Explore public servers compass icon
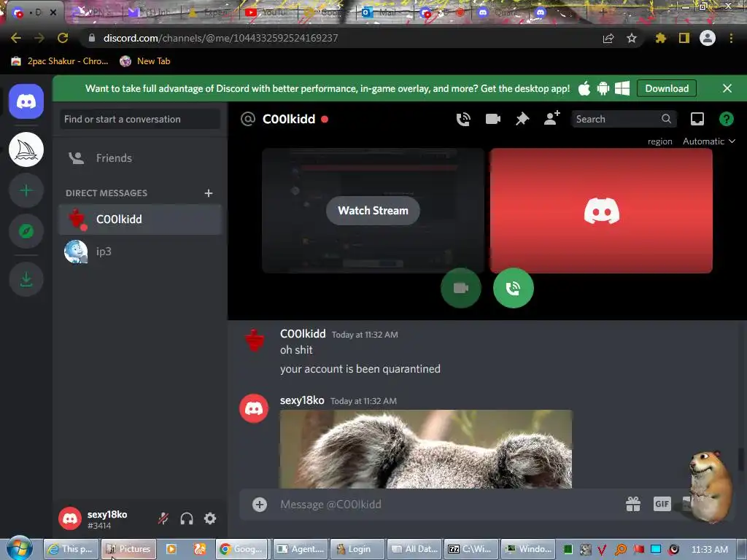 26,231
